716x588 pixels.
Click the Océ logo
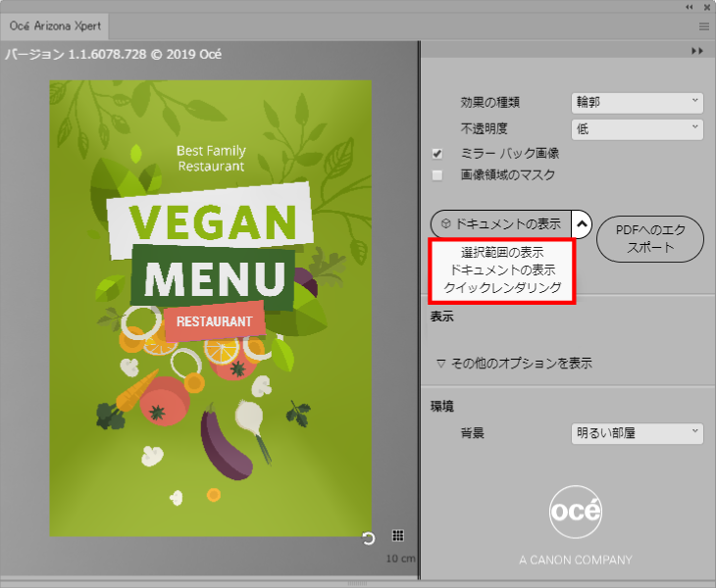tap(576, 512)
